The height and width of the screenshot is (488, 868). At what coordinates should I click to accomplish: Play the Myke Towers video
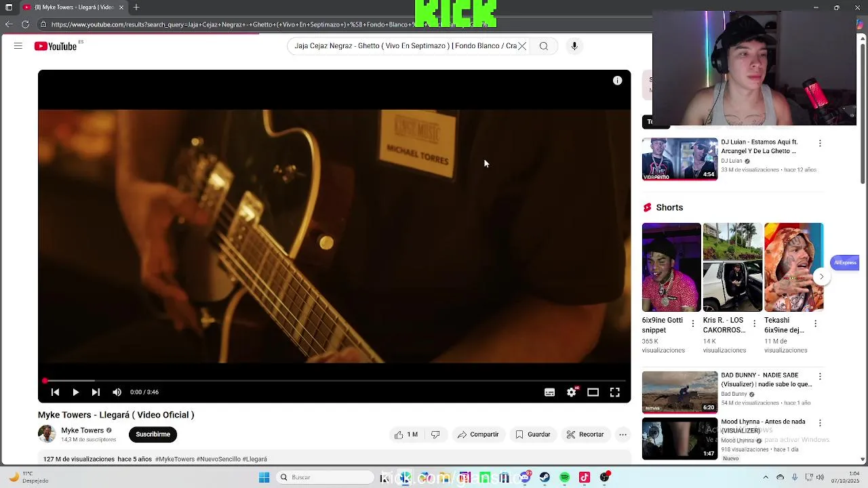(75, 392)
